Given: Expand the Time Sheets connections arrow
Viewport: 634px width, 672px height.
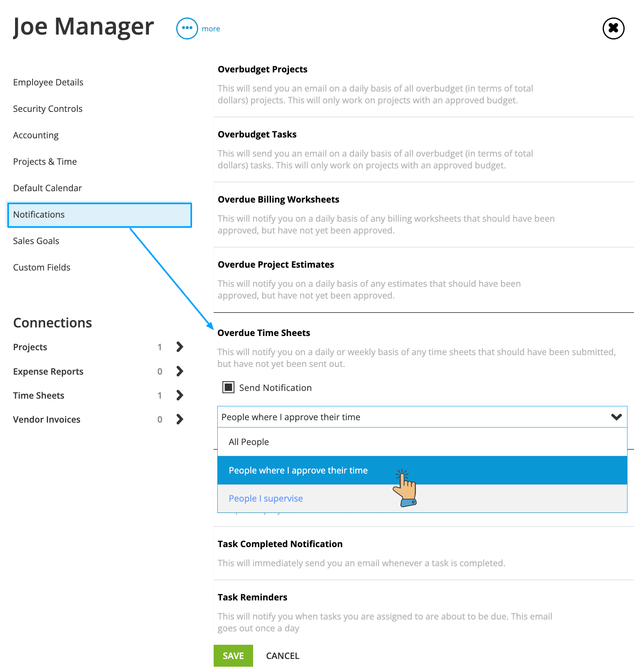Looking at the screenshot, I should pyautogui.click(x=179, y=395).
